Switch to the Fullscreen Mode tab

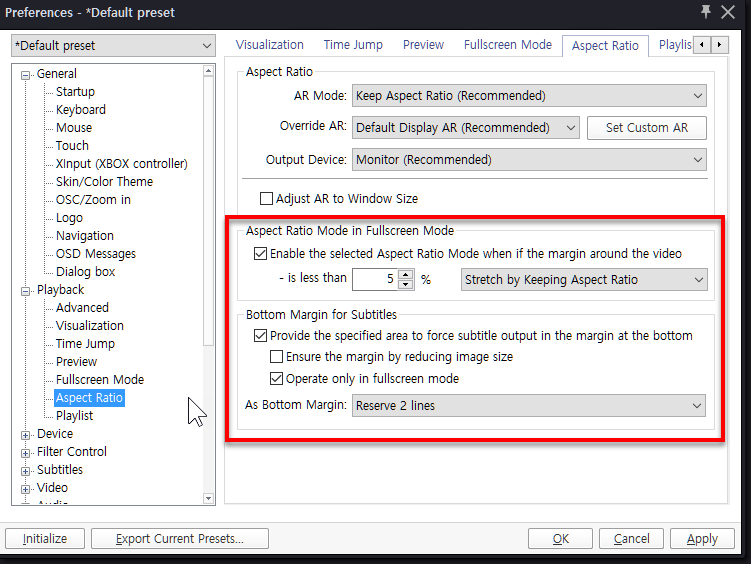[508, 45]
